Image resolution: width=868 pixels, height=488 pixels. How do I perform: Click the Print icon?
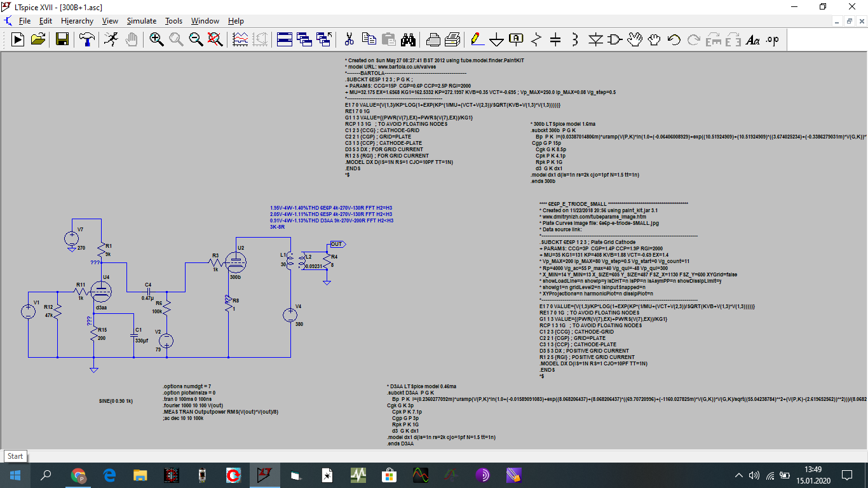click(453, 39)
